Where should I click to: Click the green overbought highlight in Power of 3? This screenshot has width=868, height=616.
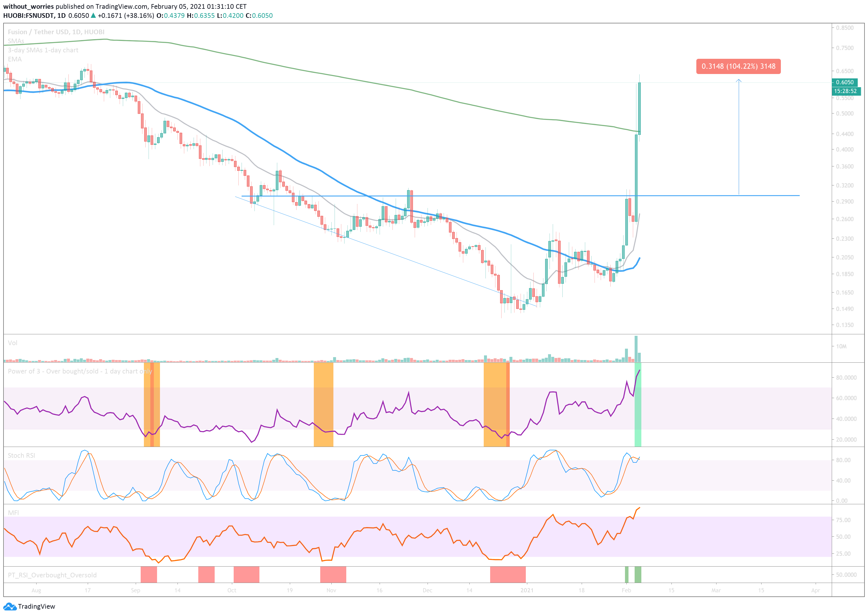(x=638, y=405)
